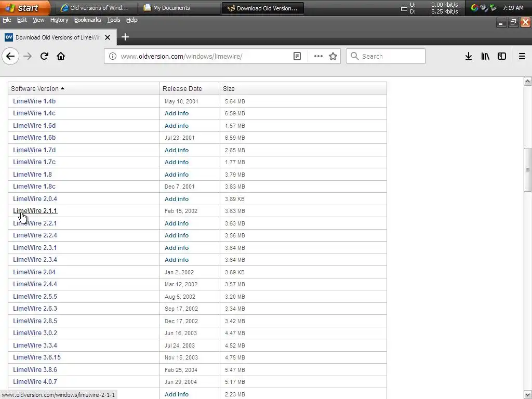Show the sidebars icon
Viewport: 532px width, 399px height.
[502, 56]
